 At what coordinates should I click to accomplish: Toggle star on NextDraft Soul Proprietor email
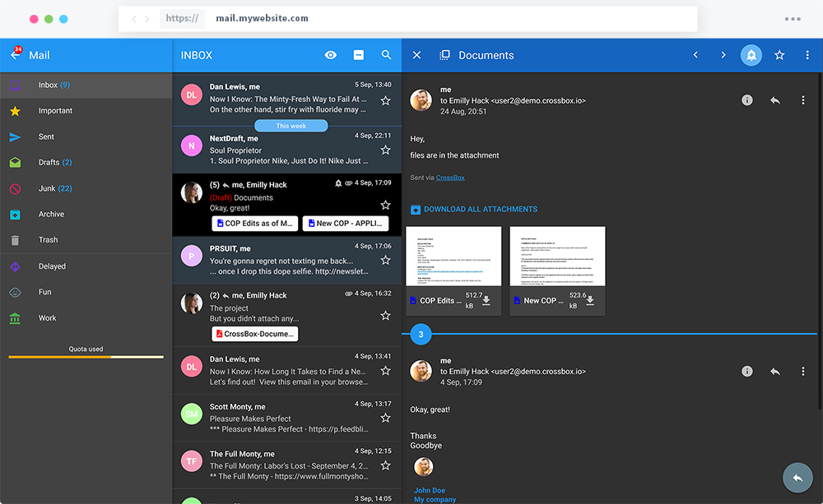pyautogui.click(x=385, y=150)
